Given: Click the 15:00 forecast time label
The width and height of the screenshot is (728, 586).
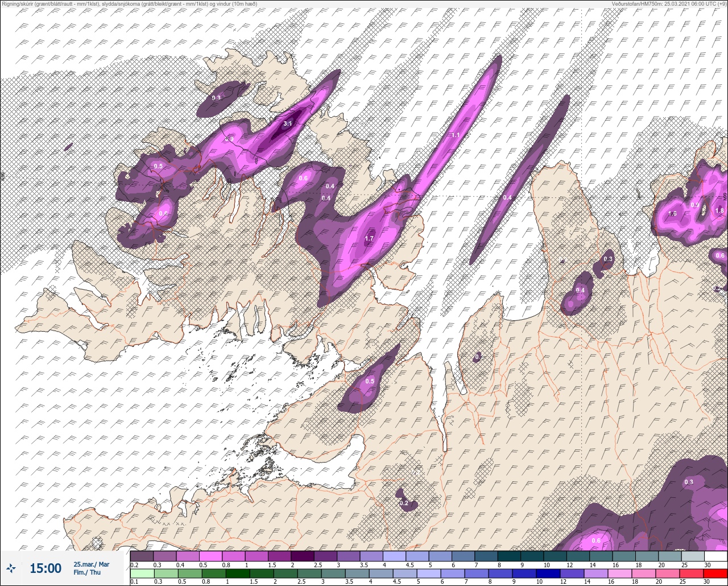Looking at the screenshot, I should point(45,568).
